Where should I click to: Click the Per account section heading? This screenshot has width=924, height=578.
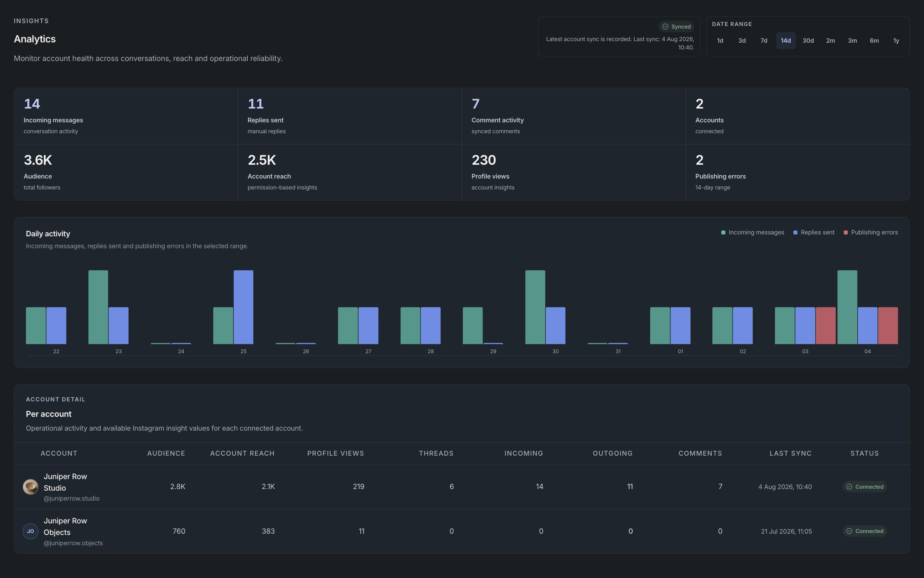[48, 414]
